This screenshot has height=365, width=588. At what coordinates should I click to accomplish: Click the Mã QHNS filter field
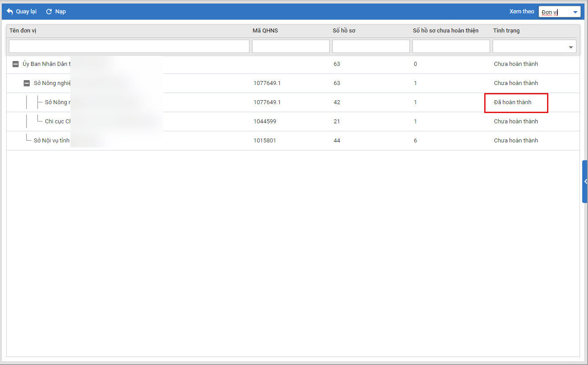point(290,46)
